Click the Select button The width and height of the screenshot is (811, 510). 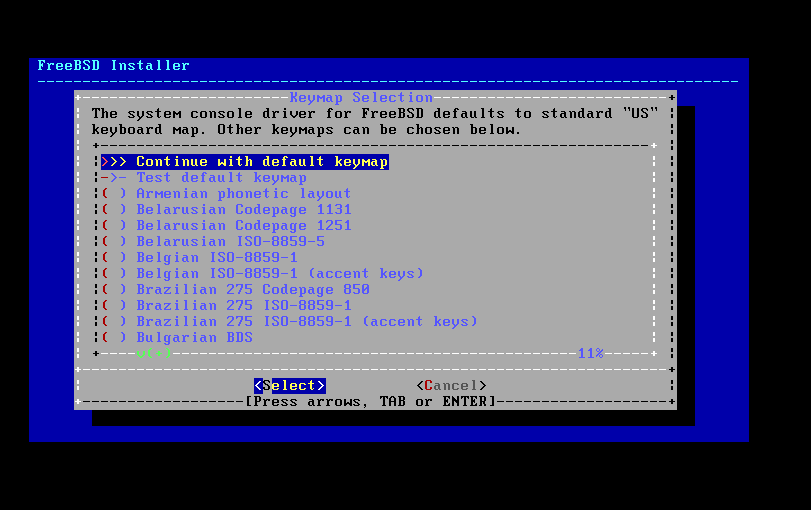pos(290,386)
